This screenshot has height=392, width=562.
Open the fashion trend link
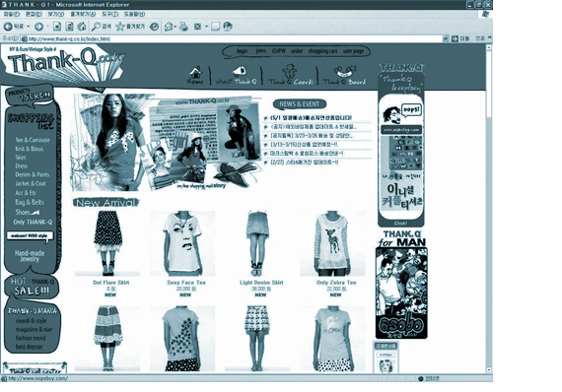31,338
